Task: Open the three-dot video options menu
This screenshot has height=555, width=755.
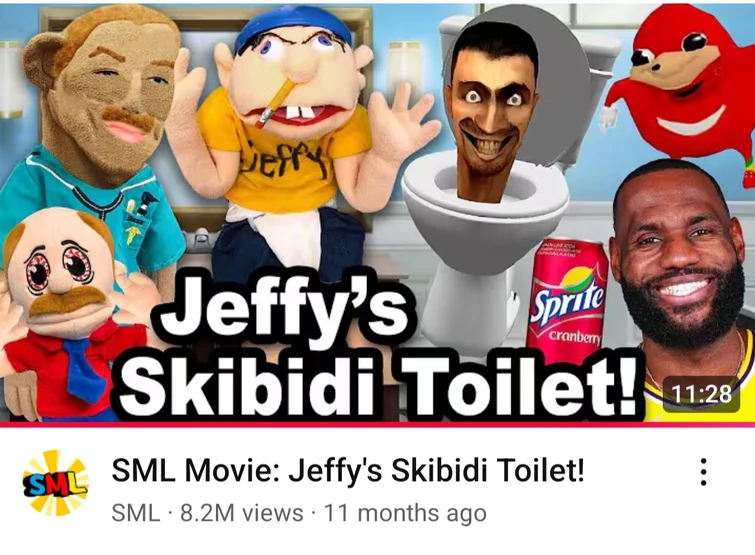Action: click(x=703, y=472)
